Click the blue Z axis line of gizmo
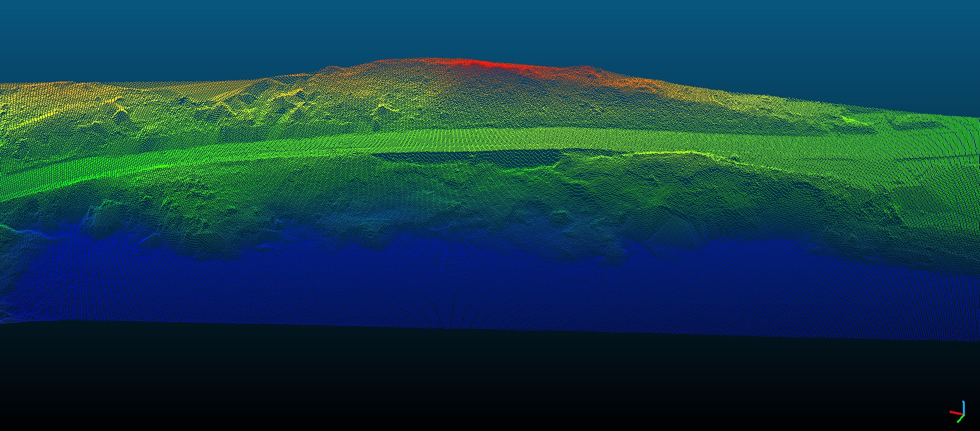Viewport: 980px width, 431px height. pyautogui.click(x=963, y=406)
